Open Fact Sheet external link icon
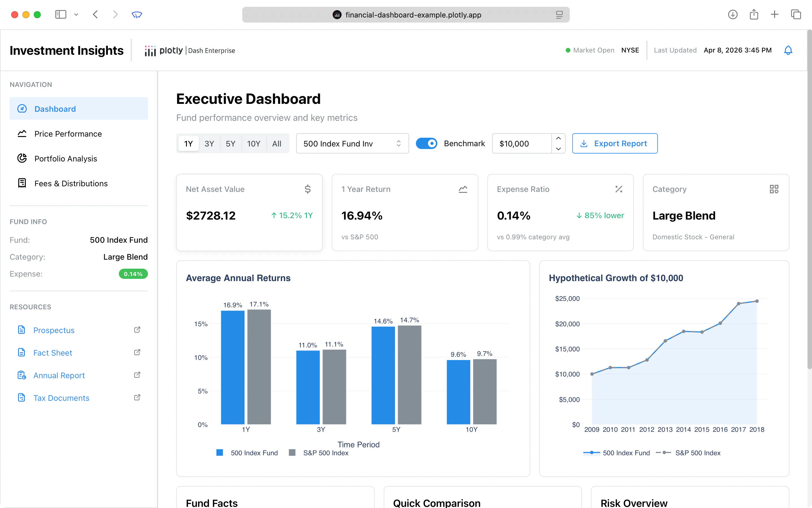Screen dimensions: 812x508 [137, 352]
